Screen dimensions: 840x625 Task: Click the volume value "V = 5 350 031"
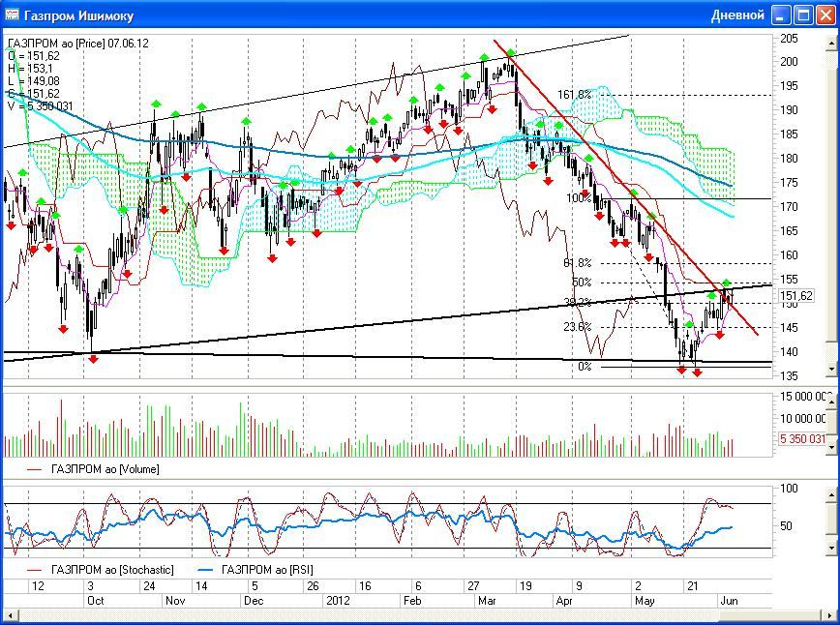click(41, 106)
